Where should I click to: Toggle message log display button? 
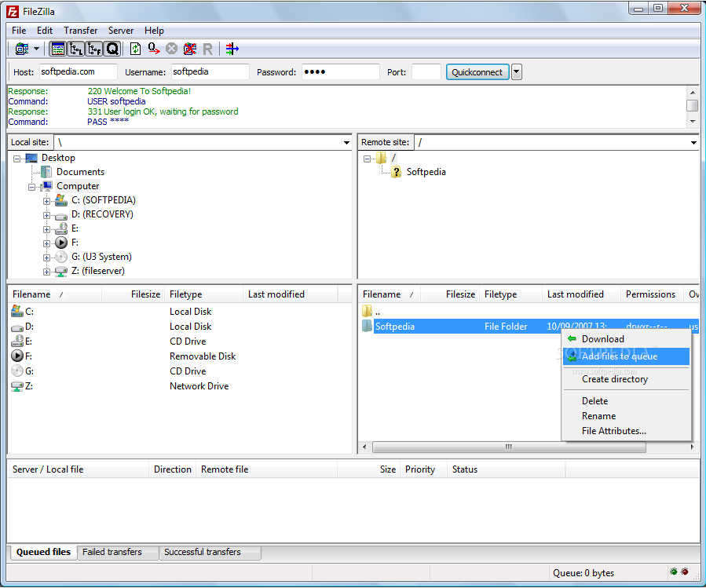click(x=57, y=49)
